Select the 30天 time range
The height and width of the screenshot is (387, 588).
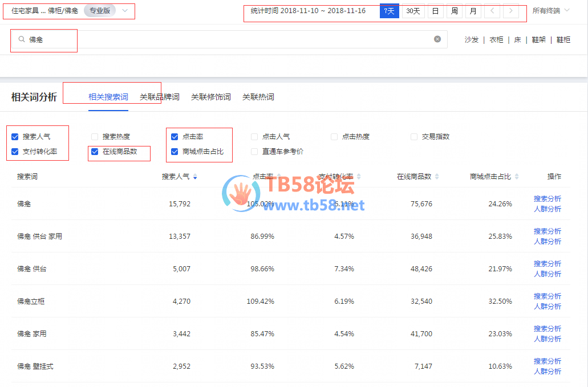tap(413, 11)
